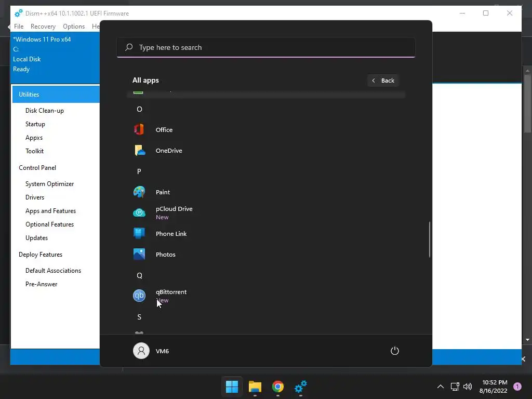
Task: Select Deploy Features category in Dism++
Action: pyautogui.click(x=41, y=255)
